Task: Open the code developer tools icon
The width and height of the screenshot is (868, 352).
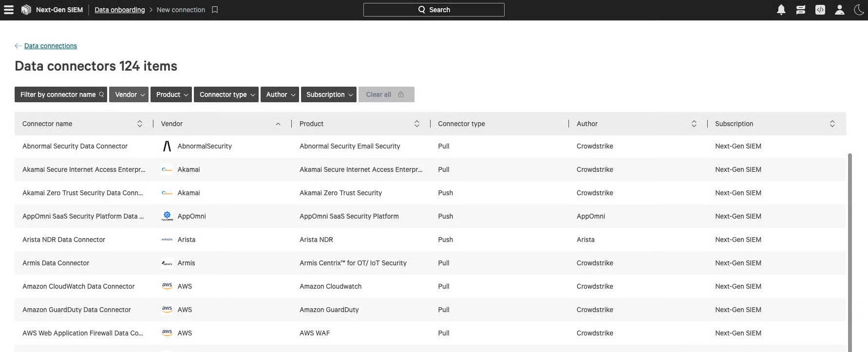Action: pyautogui.click(x=820, y=10)
